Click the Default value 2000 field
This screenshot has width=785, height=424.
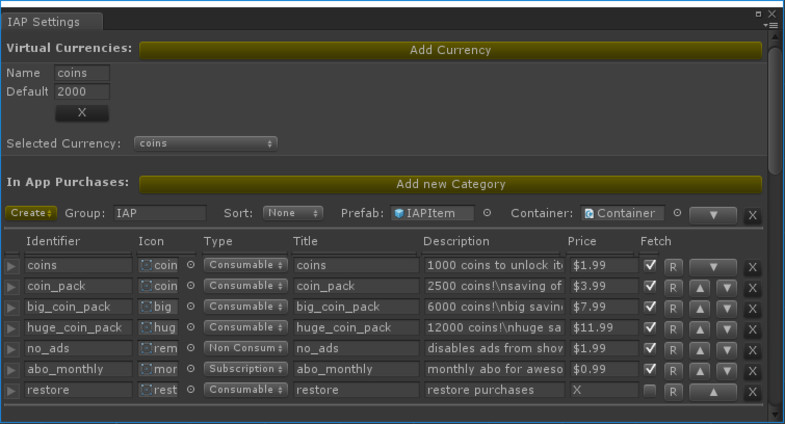[82, 92]
